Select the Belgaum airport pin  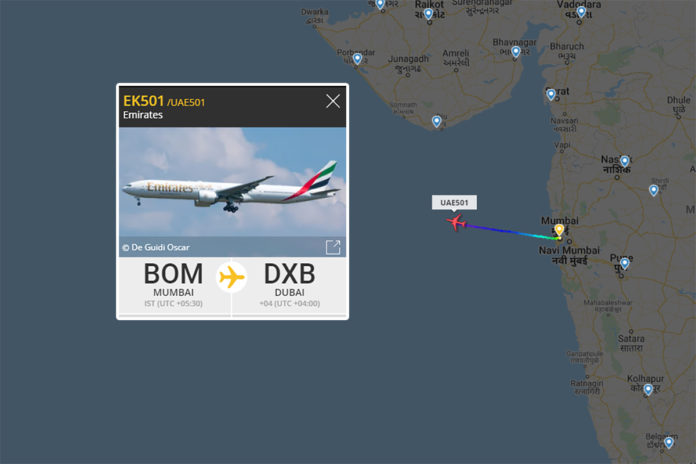pos(668,442)
